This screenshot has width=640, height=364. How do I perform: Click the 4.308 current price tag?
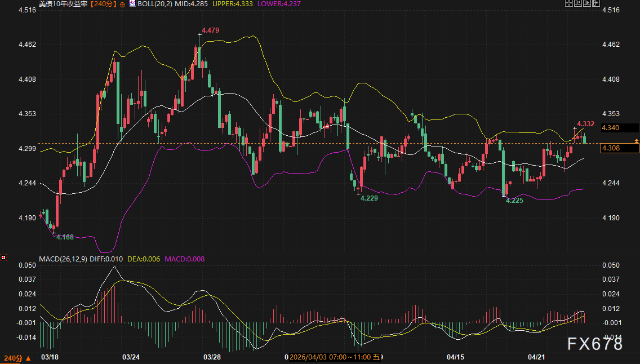pyautogui.click(x=620, y=148)
